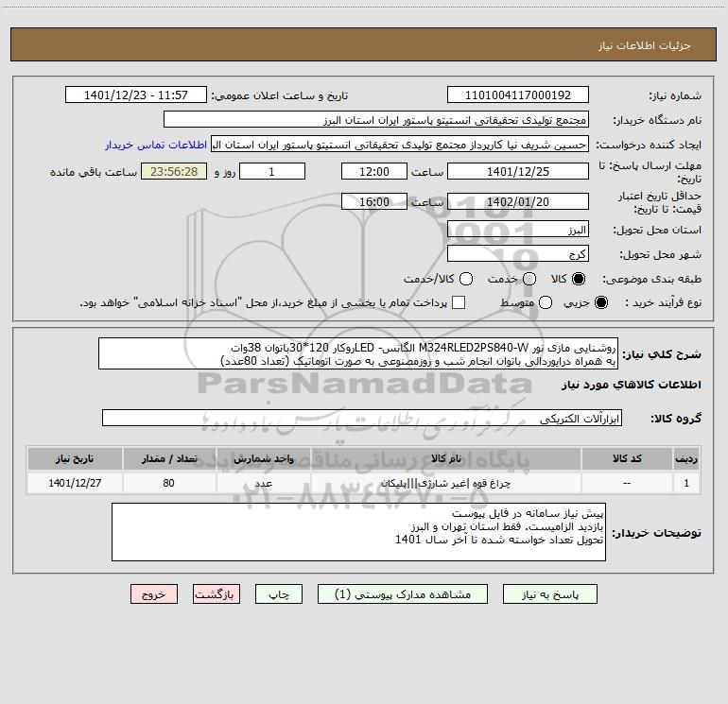This screenshot has height=704, width=728.
Task: Click the واحد شمارش column header
Action: (263, 459)
